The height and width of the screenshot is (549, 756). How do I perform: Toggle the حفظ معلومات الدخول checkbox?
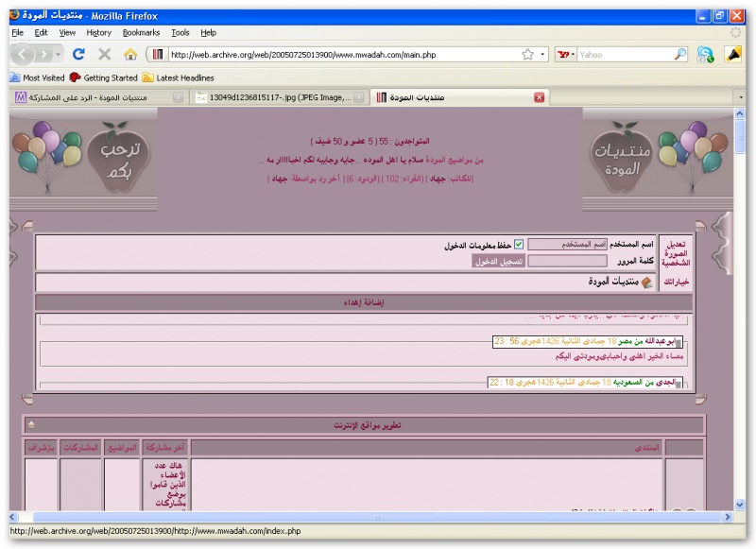[x=518, y=245]
